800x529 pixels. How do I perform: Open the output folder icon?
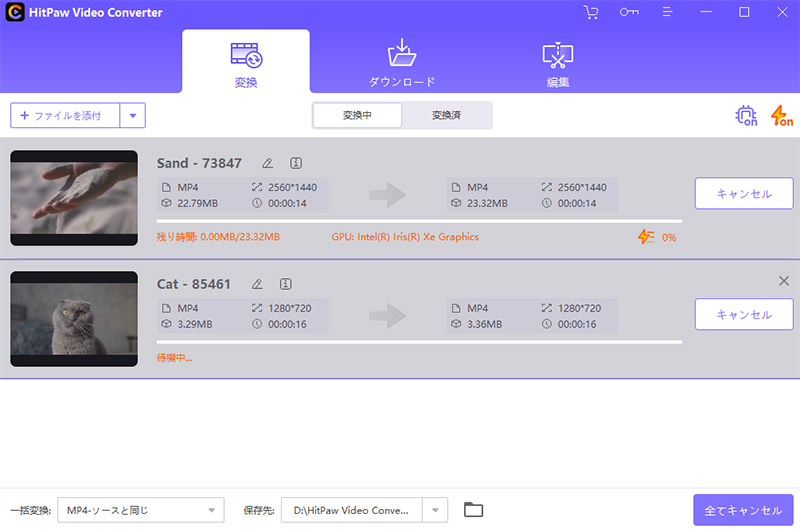(x=473, y=510)
